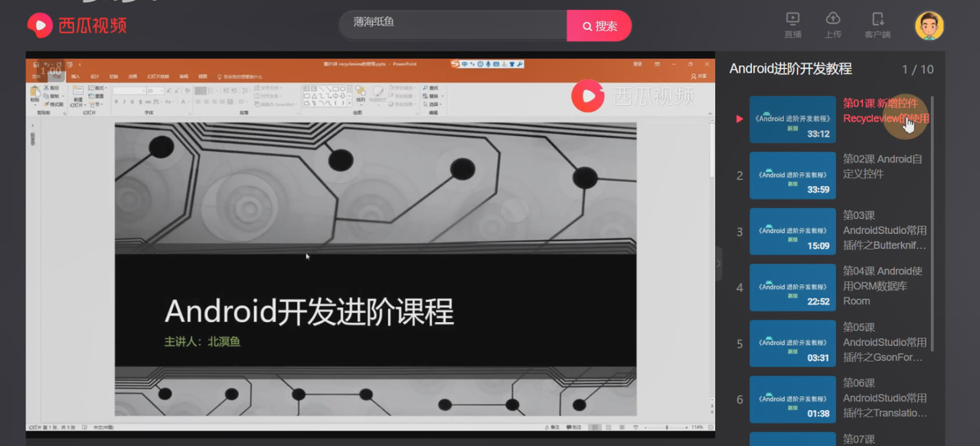Open thumbnail of lesson 33:59
The image size is (980, 446).
792,175
